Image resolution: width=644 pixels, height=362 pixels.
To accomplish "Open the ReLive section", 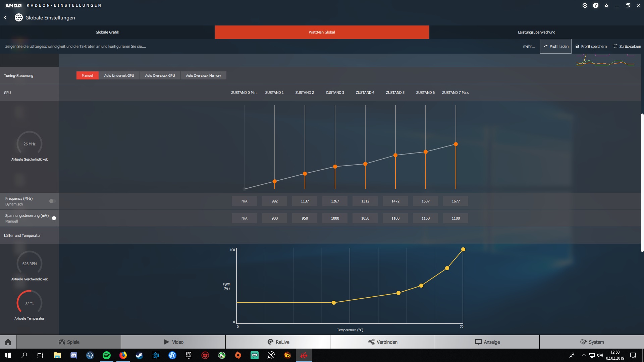I will (x=278, y=342).
